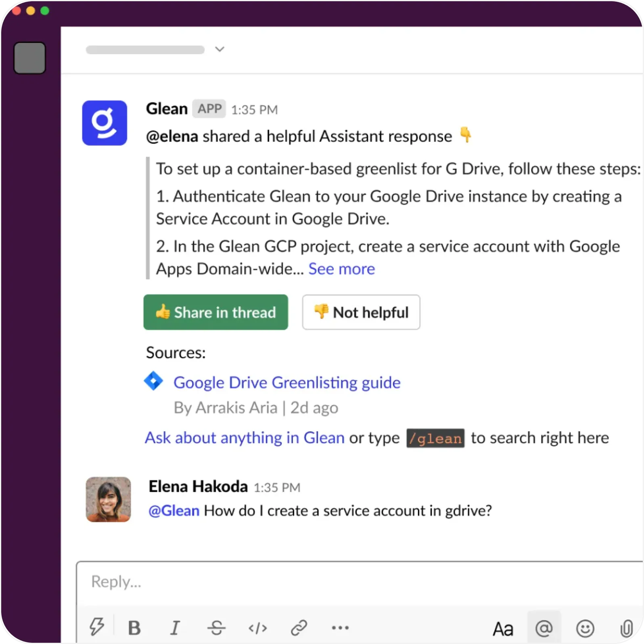Click the Jira source icon beside the guide
Screen dimensions: 644x644
click(154, 381)
